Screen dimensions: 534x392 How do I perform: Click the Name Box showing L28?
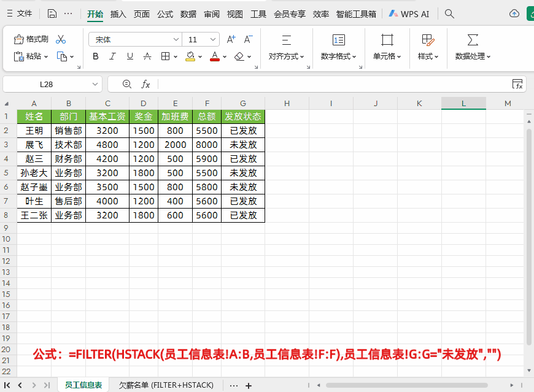click(46, 85)
